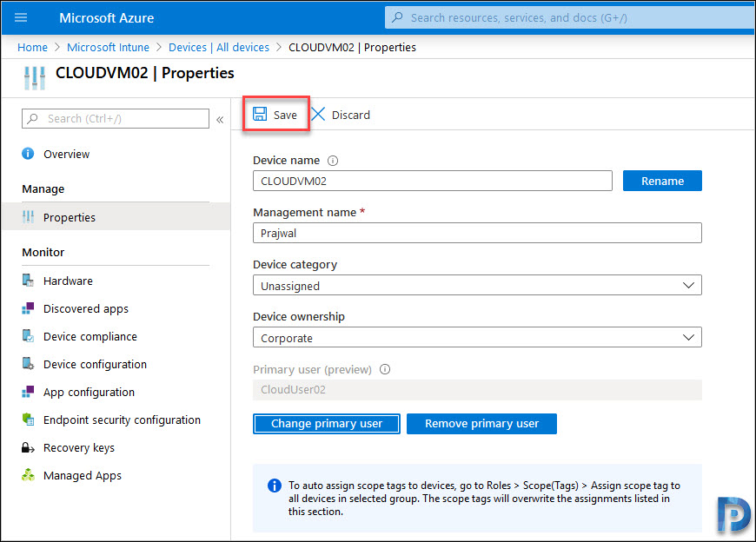Click the Endpoint security configuration icon
The width and height of the screenshot is (756, 542).
click(28, 420)
